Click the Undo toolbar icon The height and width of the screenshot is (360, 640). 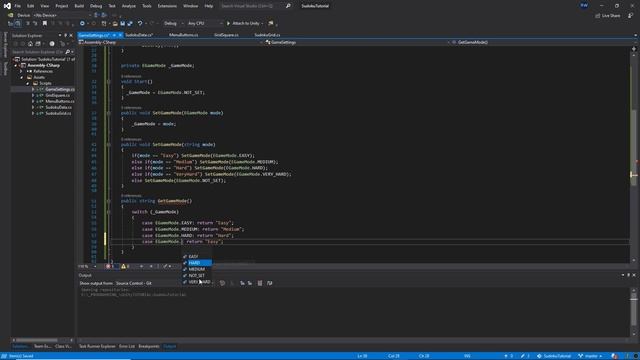[140, 23]
